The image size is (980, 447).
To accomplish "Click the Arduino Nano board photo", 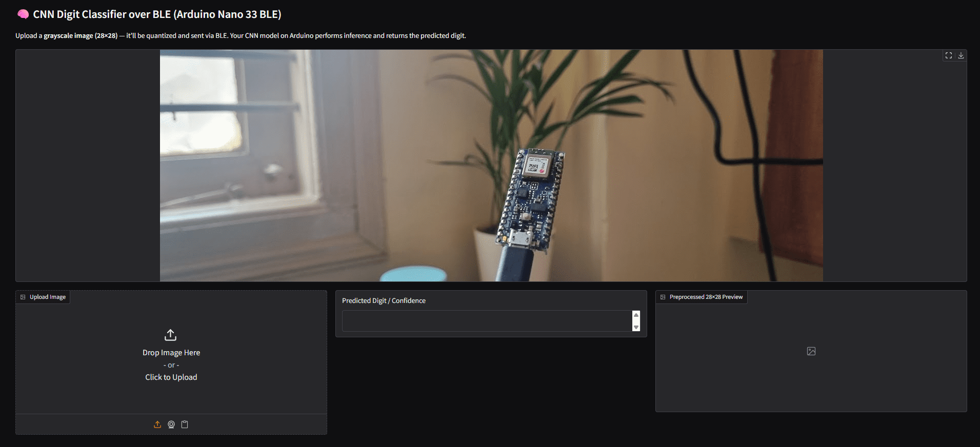I will (531, 200).
